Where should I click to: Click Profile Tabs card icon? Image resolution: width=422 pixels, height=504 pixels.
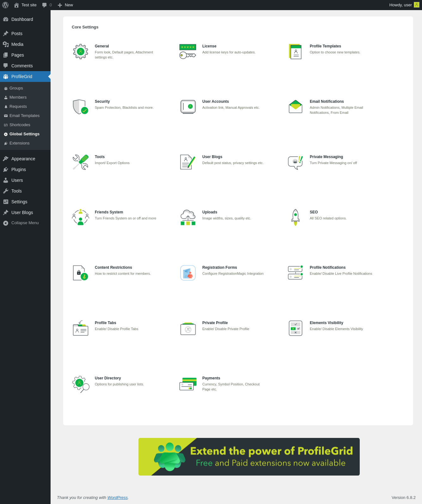point(81,328)
